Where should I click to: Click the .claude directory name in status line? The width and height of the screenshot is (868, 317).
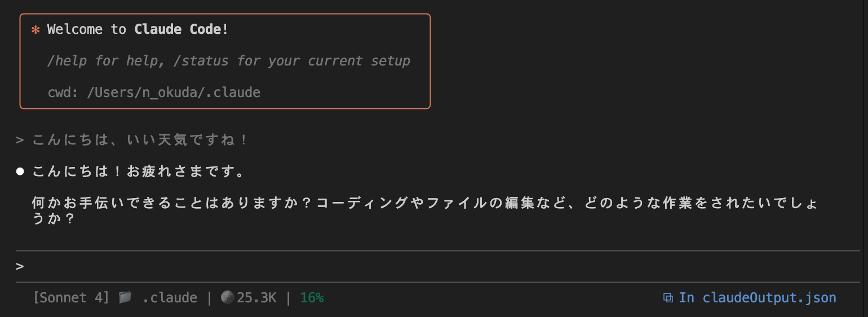[170, 298]
